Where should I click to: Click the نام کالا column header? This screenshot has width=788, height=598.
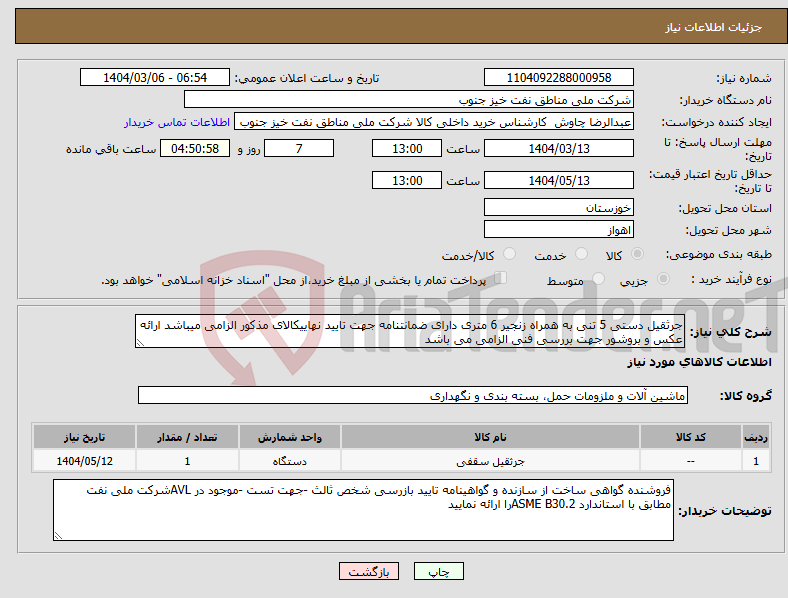(490, 437)
